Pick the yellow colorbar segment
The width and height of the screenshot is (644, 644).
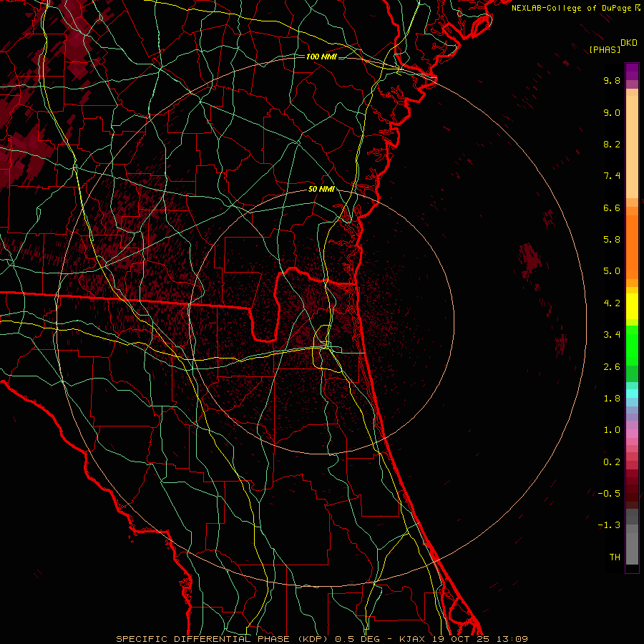point(632,306)
